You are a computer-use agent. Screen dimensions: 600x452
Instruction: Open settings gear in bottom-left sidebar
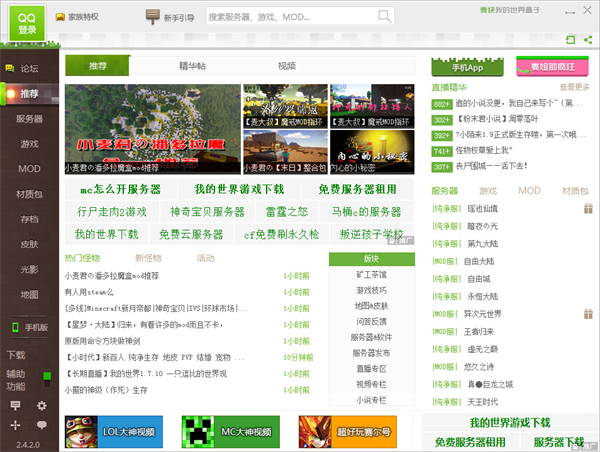[42, 405]
